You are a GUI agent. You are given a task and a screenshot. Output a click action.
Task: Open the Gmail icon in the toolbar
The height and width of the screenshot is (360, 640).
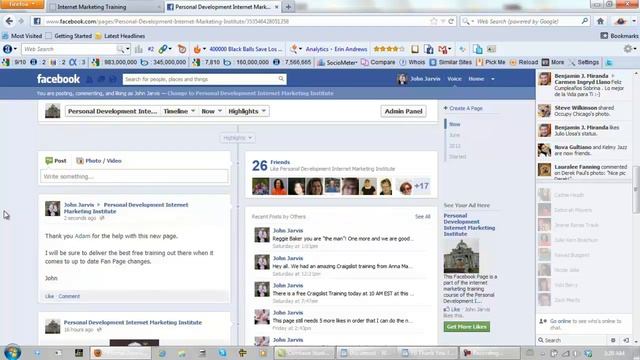(443, 49)
